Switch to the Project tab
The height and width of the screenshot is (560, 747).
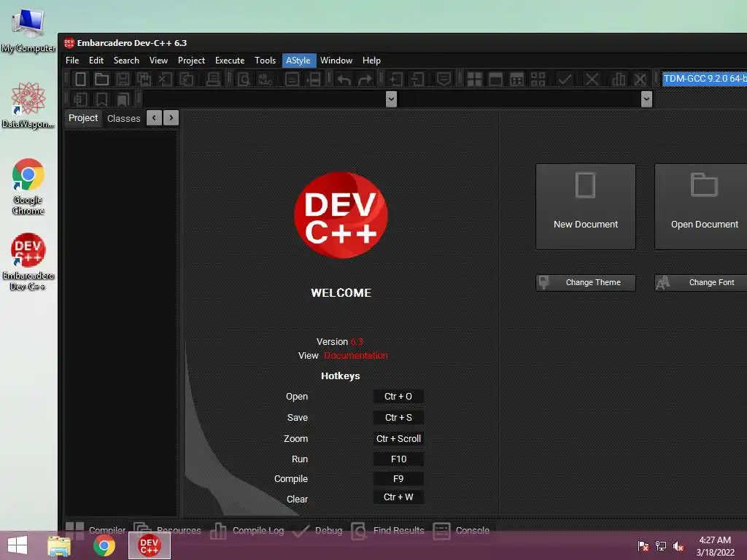(83, 118)
